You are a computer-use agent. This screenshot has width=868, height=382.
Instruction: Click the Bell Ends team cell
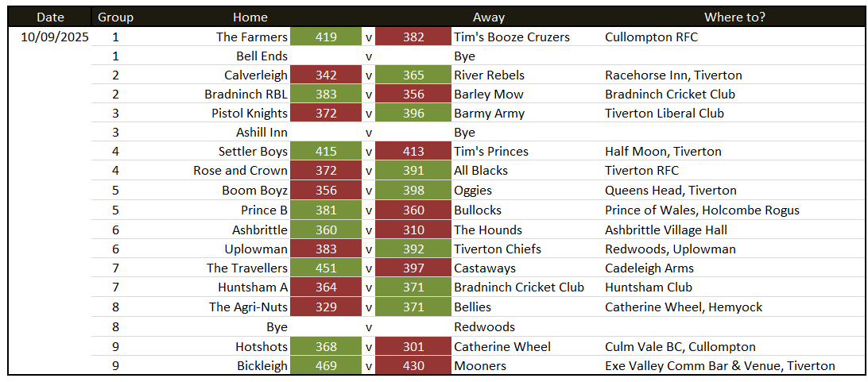point(262,56)
